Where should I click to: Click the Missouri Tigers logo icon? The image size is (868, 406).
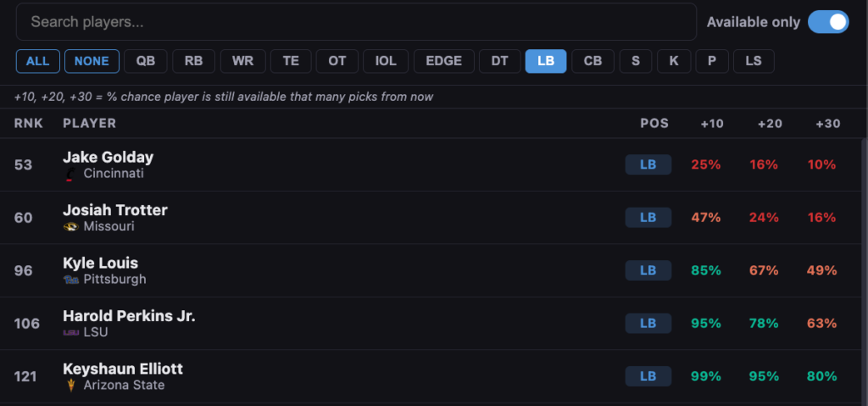pyautogui.click(x=71, y=227)
